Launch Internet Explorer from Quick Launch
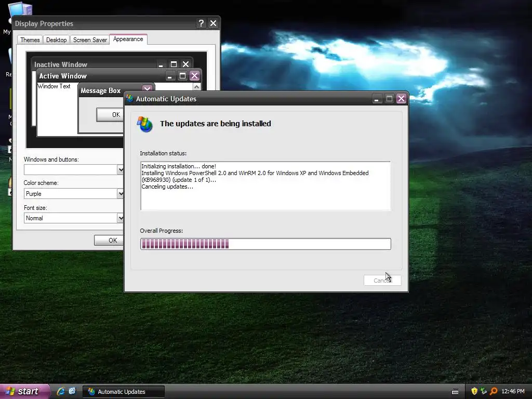 coord(61,391)
